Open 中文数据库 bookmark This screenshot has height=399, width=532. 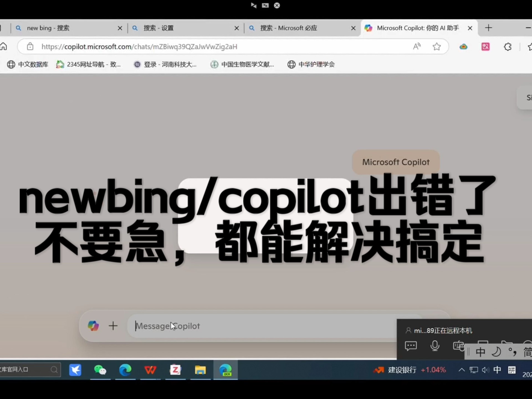(x=28, y=64)
